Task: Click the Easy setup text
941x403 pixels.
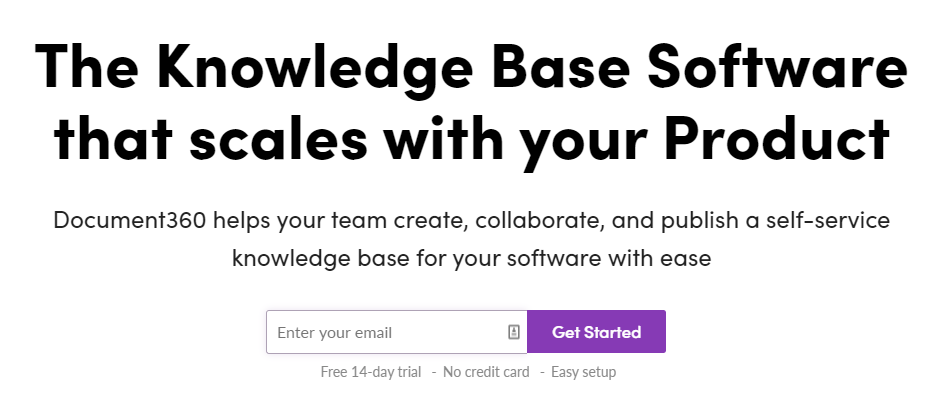Action: point(583,372)
